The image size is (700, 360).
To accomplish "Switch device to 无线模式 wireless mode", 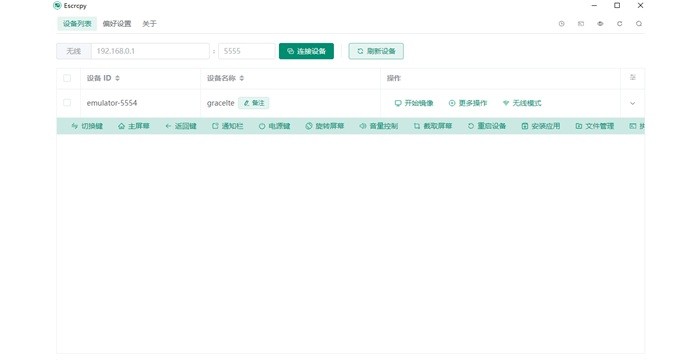I will [522, 103].
